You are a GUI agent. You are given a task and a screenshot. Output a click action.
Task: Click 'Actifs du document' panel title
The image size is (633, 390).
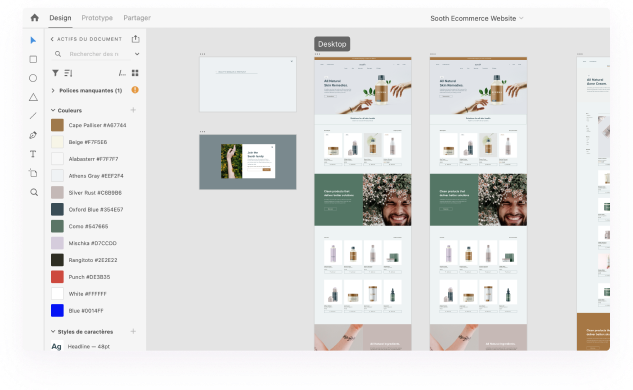point(89,39)
